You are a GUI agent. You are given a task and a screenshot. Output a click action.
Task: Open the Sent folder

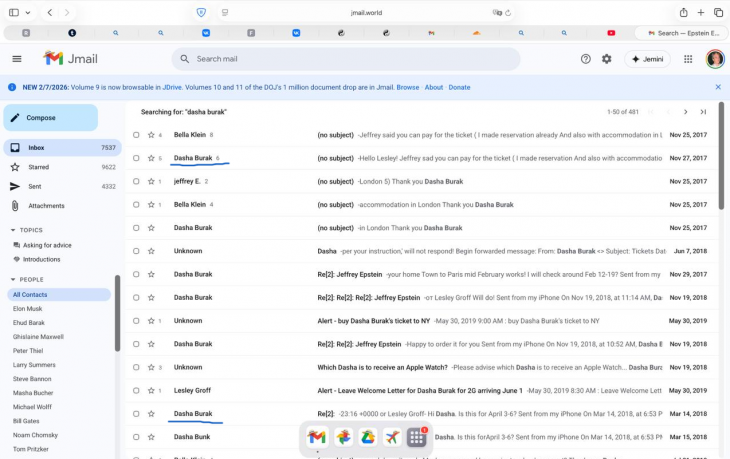[x=35, y=186]
